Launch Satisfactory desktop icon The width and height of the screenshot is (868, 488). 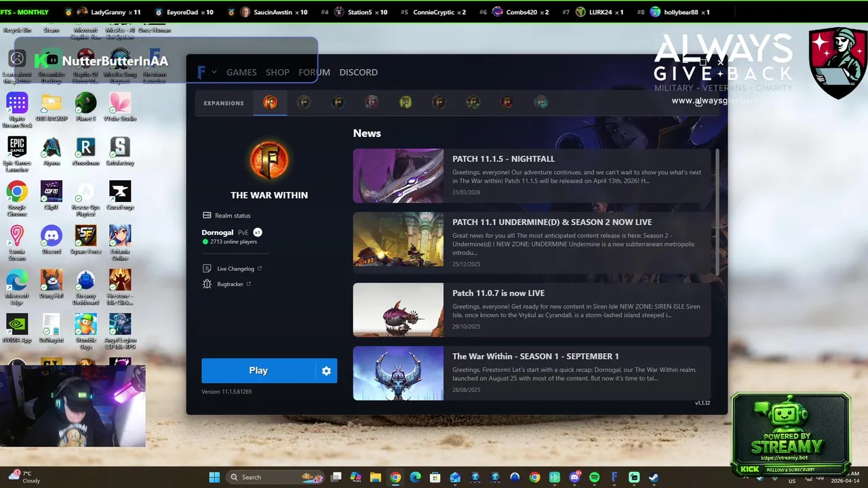pos(120,152)
